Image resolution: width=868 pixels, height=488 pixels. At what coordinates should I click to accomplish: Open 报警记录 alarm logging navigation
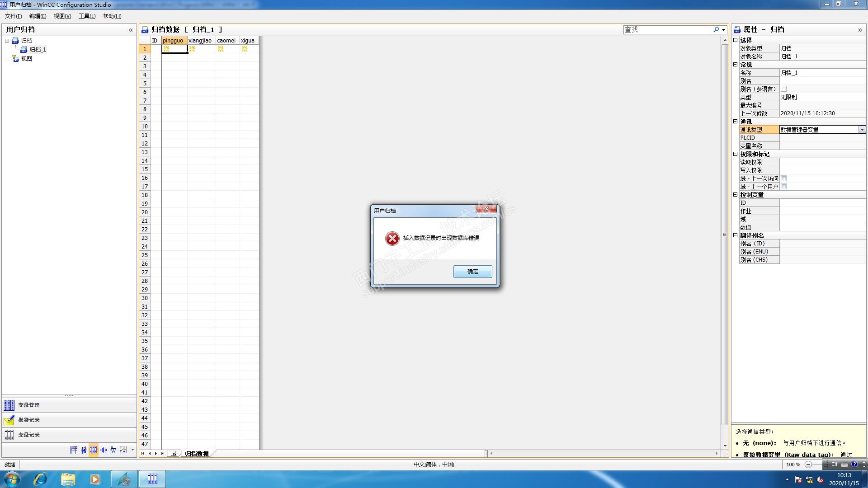tap(29, 420)
